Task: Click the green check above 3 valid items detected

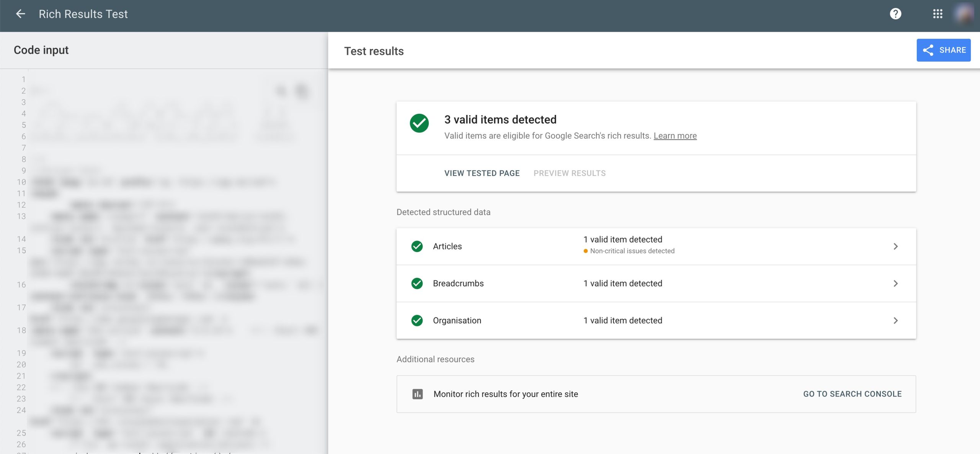Action: (420, 124)
